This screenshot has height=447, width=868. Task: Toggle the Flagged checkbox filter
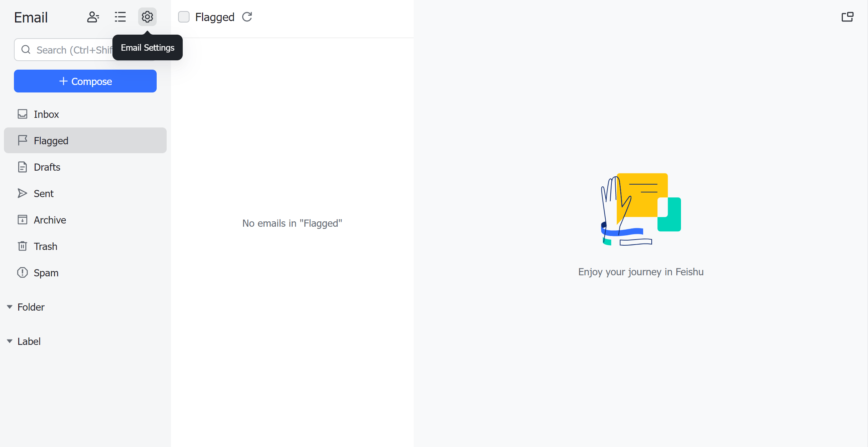point(183,16)
